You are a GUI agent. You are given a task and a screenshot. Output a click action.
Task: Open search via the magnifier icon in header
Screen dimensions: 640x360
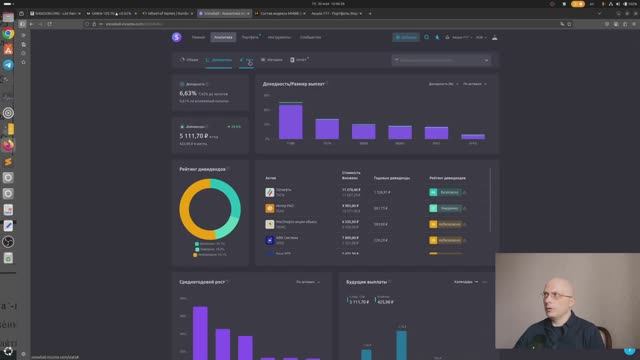427,37
